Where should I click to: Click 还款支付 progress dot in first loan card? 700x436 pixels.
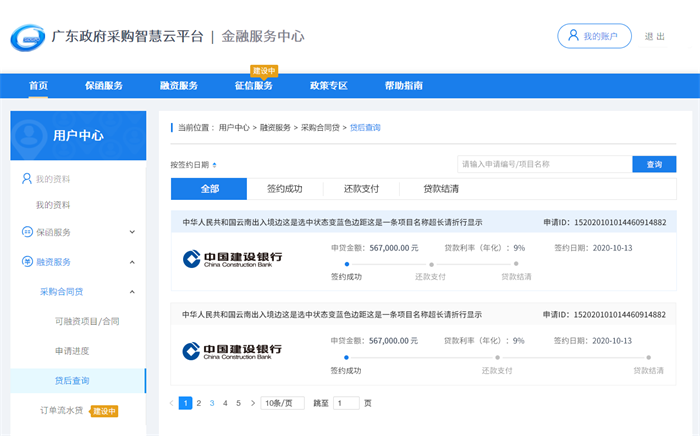(431, 264)
